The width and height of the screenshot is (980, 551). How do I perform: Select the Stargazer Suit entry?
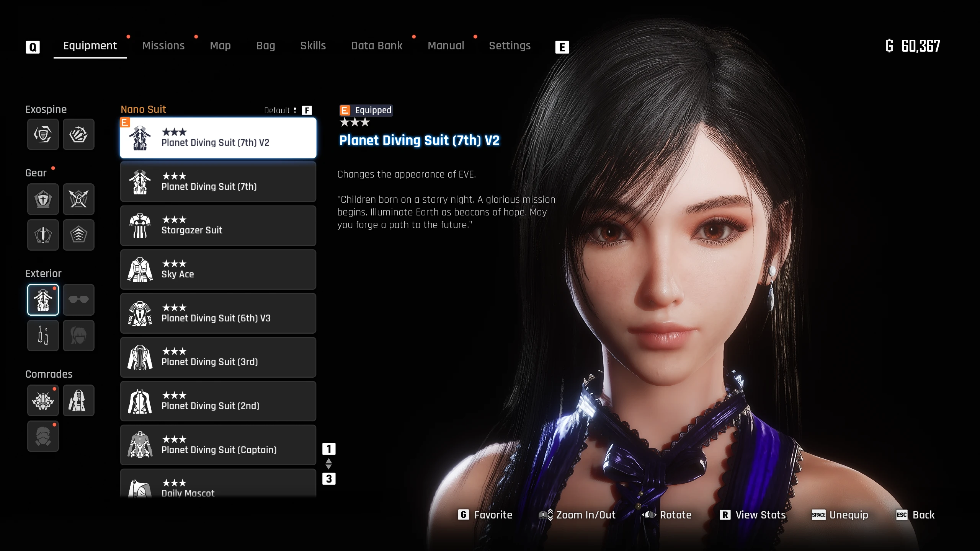pos(218,226)
